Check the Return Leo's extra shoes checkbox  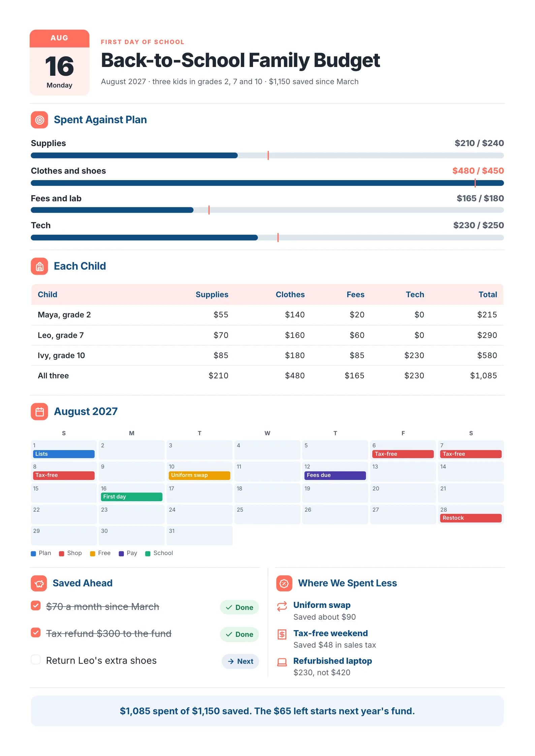(x=36, y=659)
